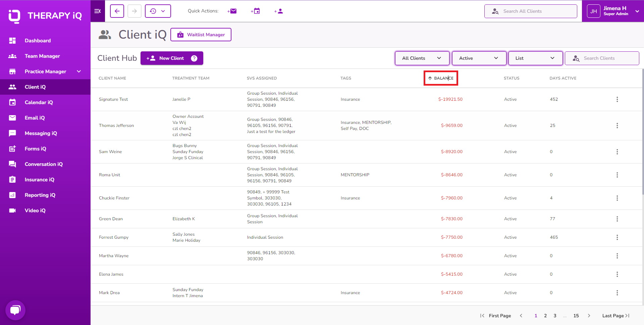Screen dimensions: 644x325
Task: Go to page 3 of results
Action: tap(555, 316)
